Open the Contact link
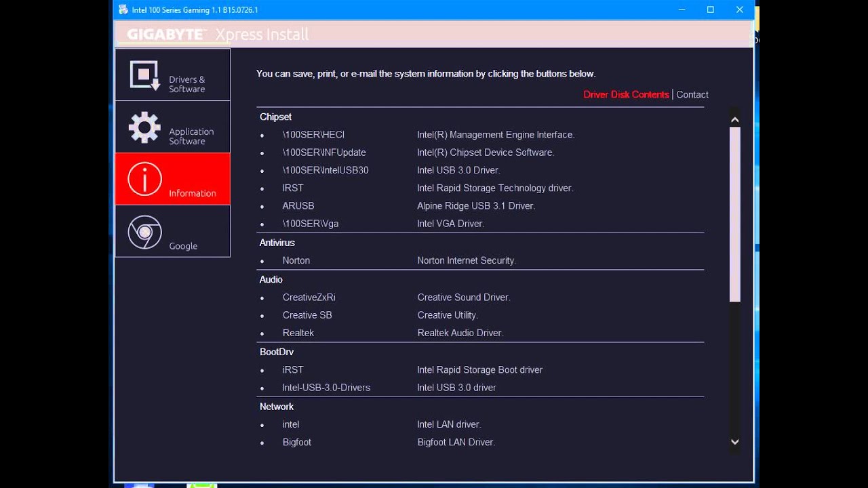This screenshot has width=868, height=488. pos(692,95)
